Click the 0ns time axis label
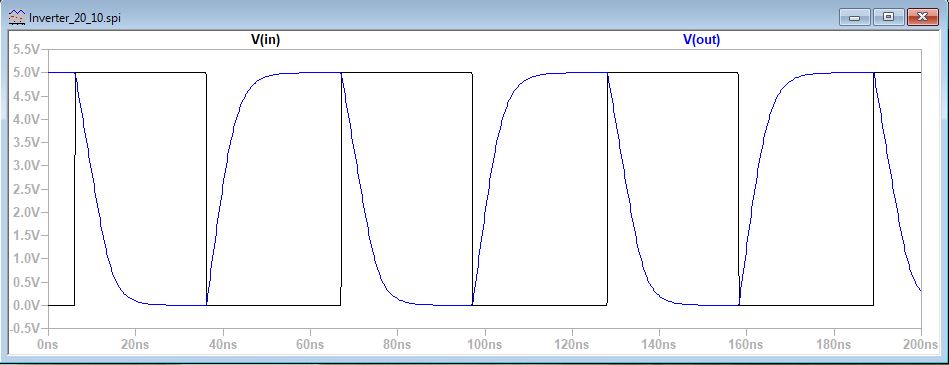 [x=48, y=344]
